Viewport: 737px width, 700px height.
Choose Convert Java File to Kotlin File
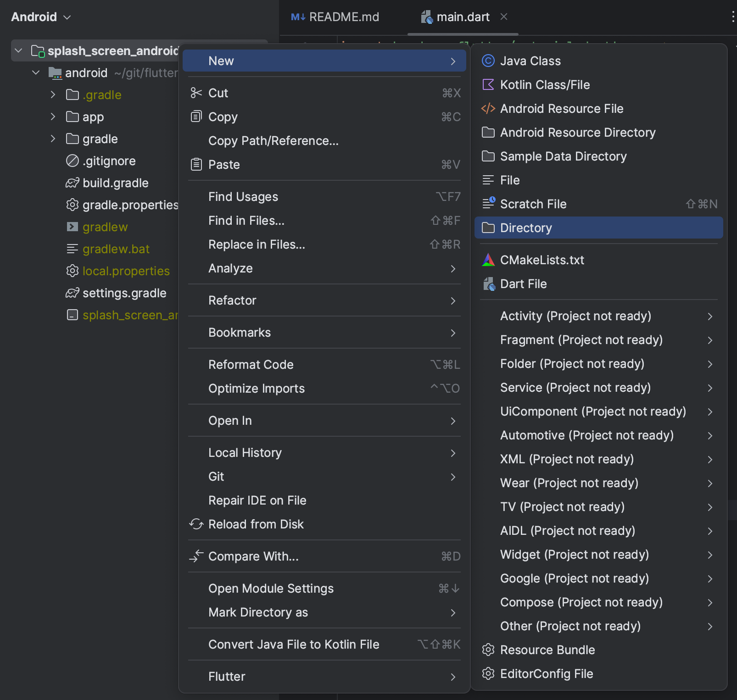point(324,644)
